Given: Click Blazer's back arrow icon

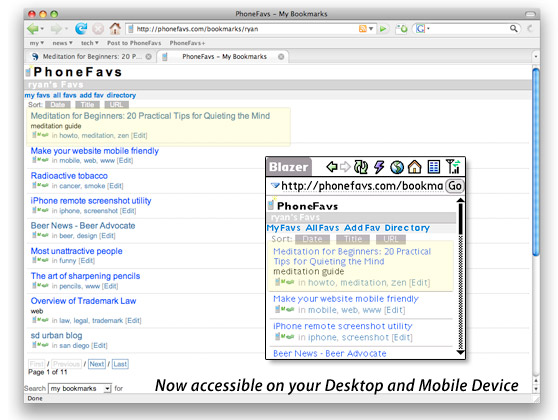Looking at the screenshot, I should coord(332,167).
